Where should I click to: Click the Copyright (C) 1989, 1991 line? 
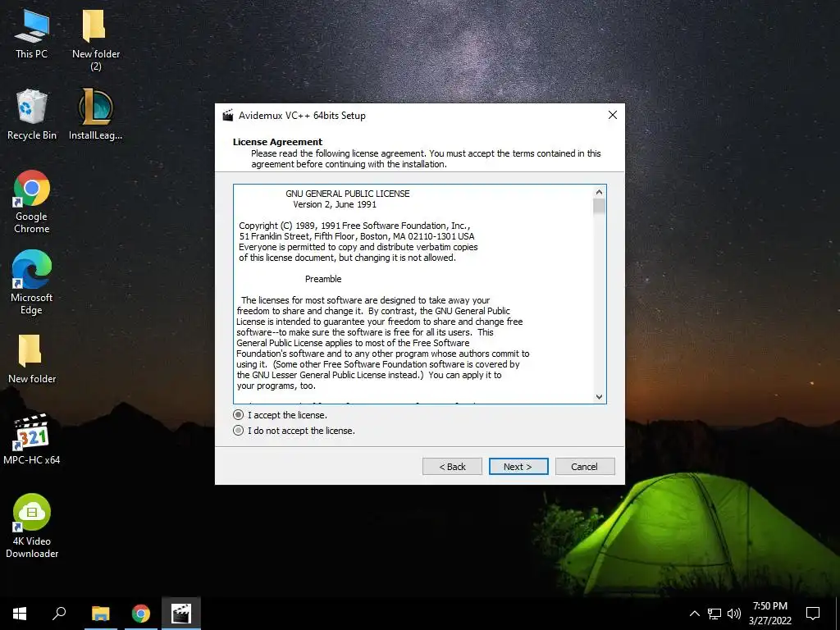(x=354, y=226)
